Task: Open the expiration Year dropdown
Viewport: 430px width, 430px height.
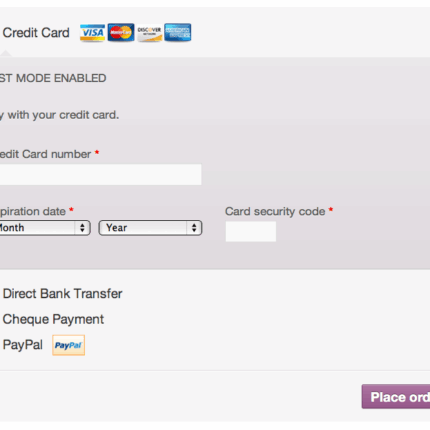Action: coord(150,228)
